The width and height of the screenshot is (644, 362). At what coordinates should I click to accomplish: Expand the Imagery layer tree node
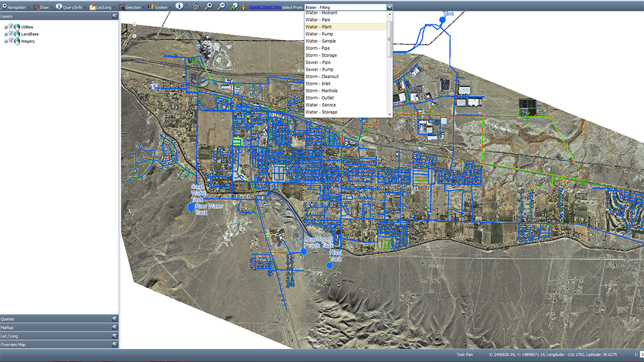[x=6, y=41]
